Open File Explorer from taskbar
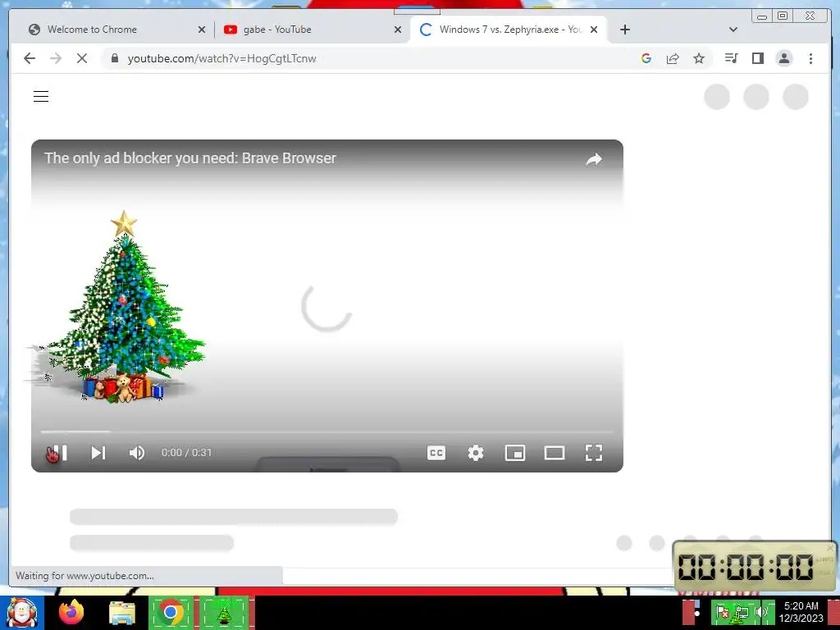 coord(122,612)
